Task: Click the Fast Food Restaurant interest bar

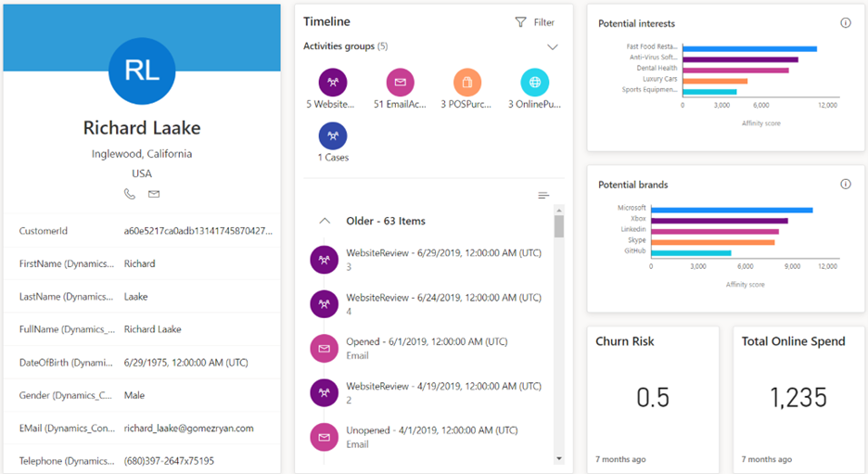Action: click(x=749, y=48)
